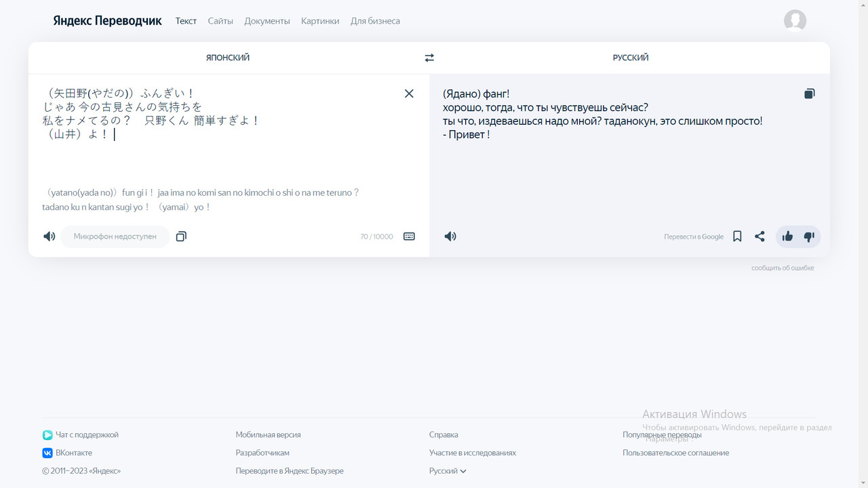Viewport: 868px width, 488px height.
Task: Go to Яндекс Переводчик home logo
Action: point(107,21)
